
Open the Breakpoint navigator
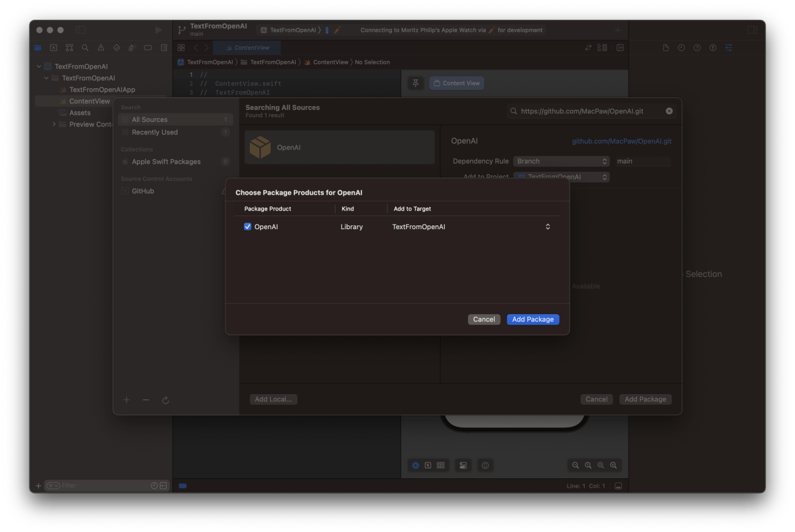(x=148, y=48)
